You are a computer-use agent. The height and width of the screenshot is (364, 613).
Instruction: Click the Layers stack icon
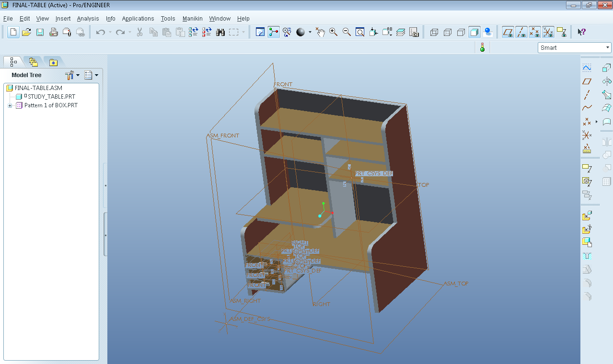click(x=401, y=32)
